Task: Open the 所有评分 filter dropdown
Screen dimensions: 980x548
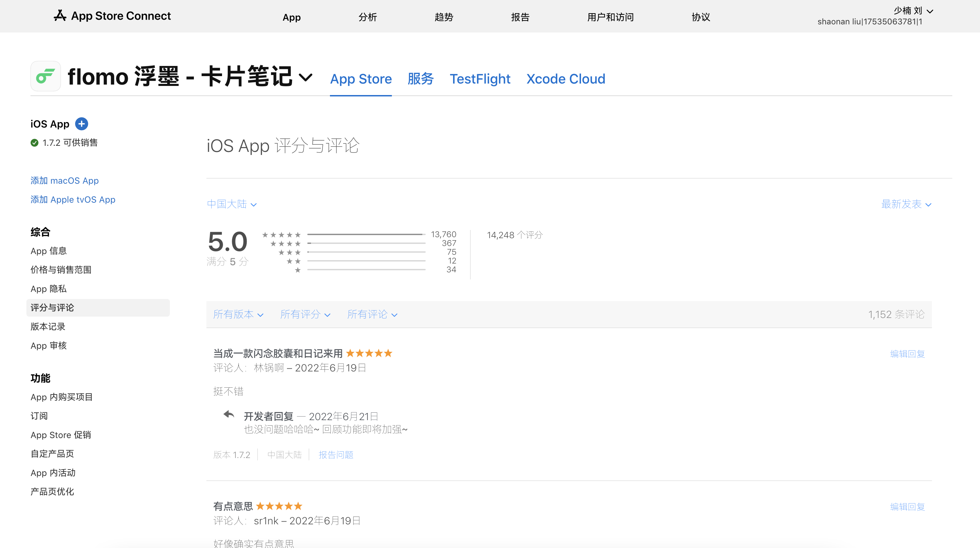Action: click(305, 315)
